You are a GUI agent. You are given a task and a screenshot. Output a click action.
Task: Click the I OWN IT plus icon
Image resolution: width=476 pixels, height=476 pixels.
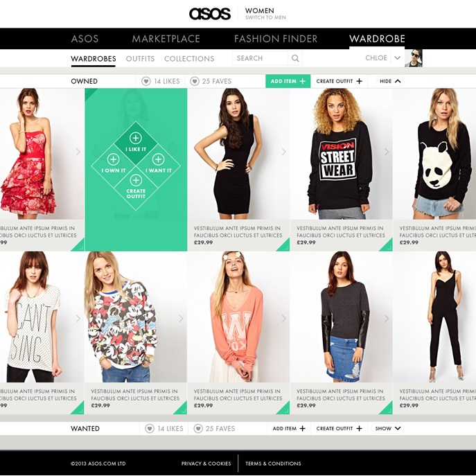[113, 159]
